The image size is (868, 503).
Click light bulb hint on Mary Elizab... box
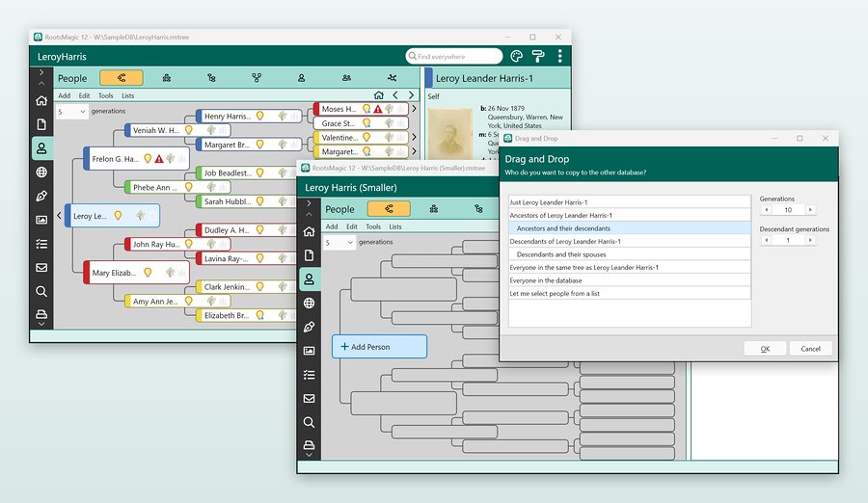click(x=148, y=273)
